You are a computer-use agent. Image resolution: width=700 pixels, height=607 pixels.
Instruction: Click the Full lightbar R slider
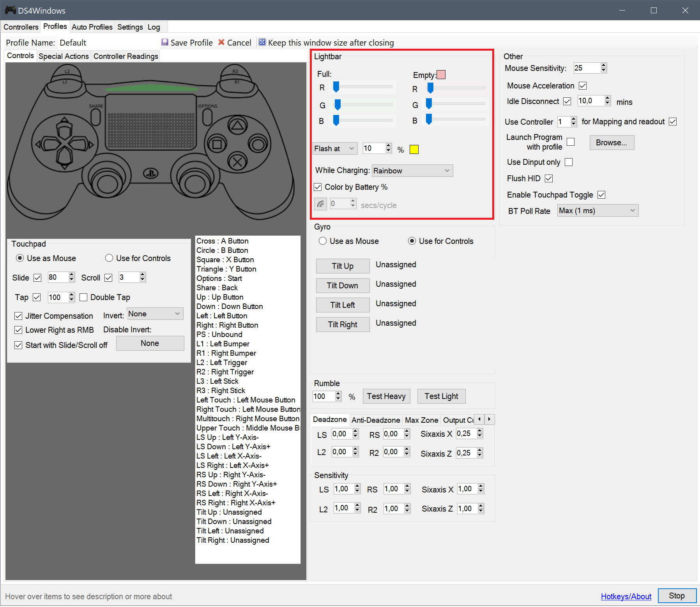363,87
